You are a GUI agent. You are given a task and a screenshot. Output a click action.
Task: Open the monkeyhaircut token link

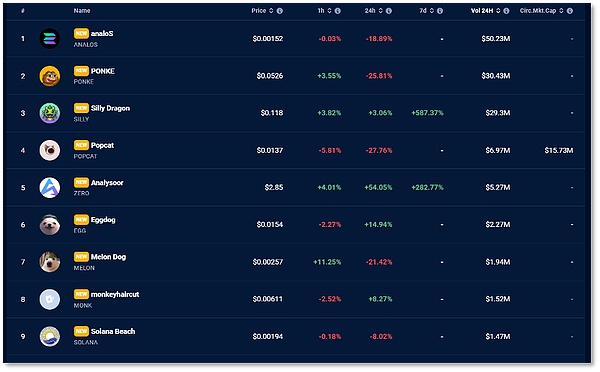(x=115, y=294)
